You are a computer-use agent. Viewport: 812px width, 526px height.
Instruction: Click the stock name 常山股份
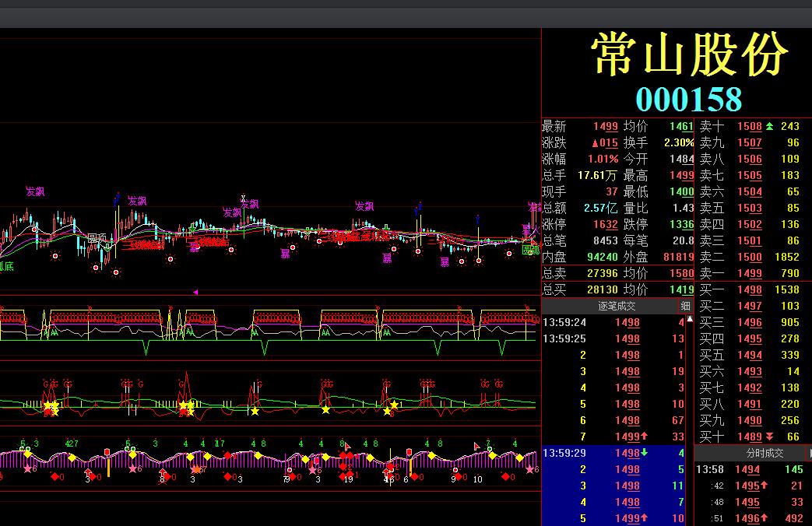point(689,55)
